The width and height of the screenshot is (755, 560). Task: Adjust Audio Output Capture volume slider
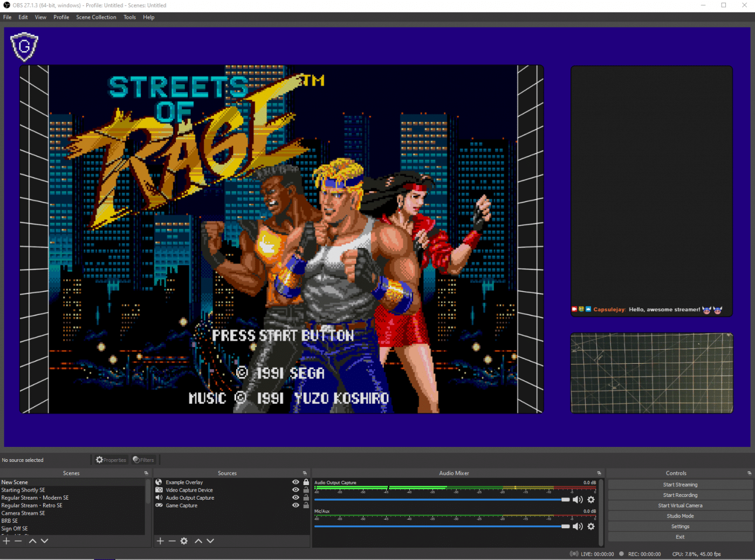[442, 500]
